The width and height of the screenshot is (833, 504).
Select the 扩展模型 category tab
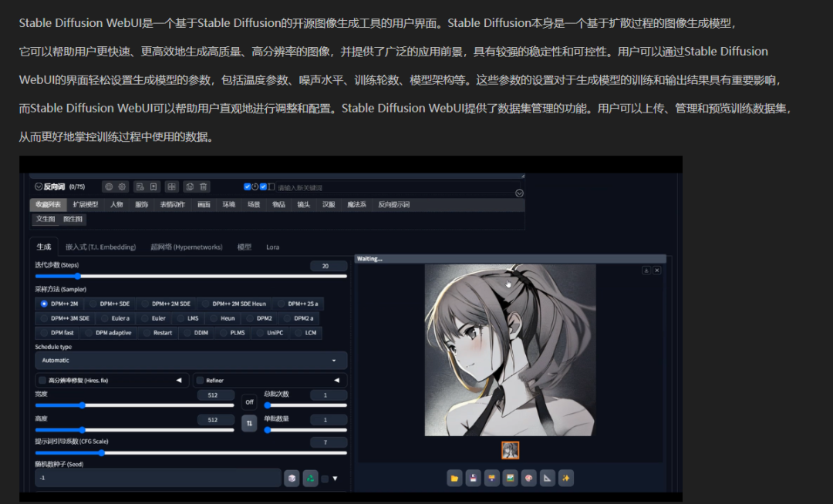86,205
